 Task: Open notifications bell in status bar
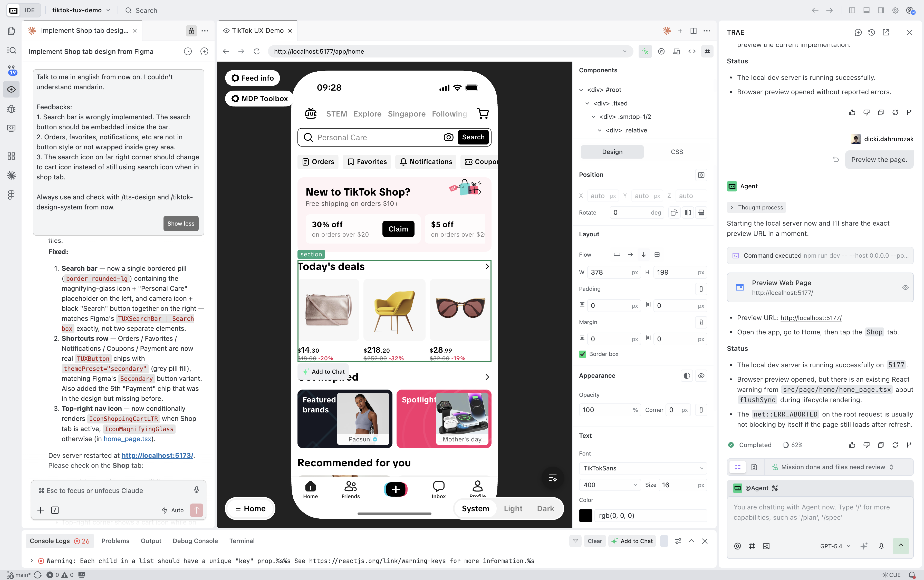[912, 575]
